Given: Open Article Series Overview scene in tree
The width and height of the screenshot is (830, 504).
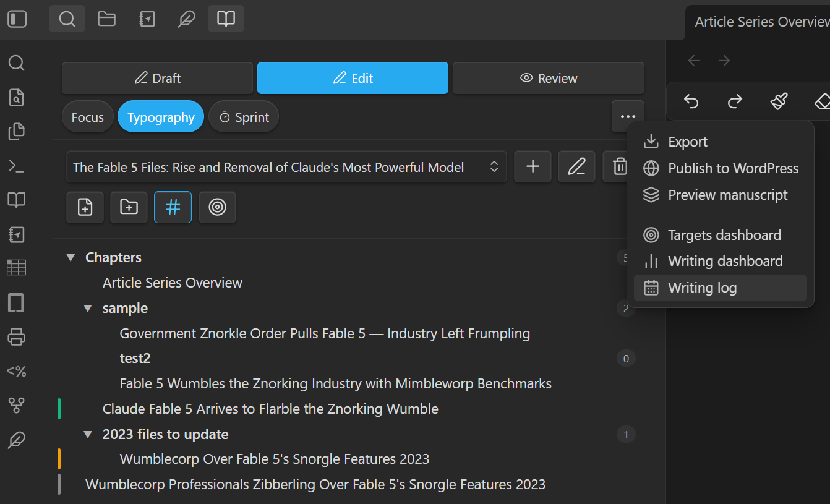Looking at the screenshot, I should click(173, 283).
